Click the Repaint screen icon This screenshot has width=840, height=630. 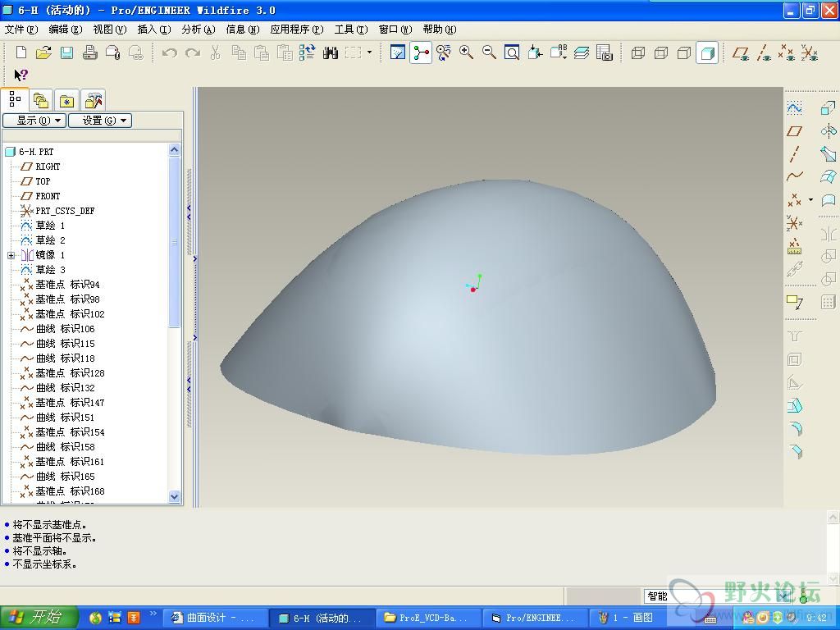(398, 52)
